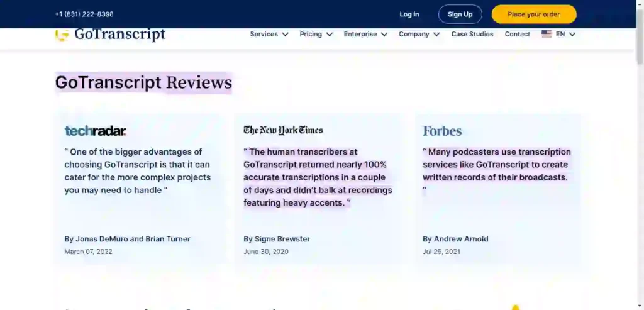Screen dimensions: 644x310
Task: Open the EN language dropdown arrow
Action: (572, 35)
